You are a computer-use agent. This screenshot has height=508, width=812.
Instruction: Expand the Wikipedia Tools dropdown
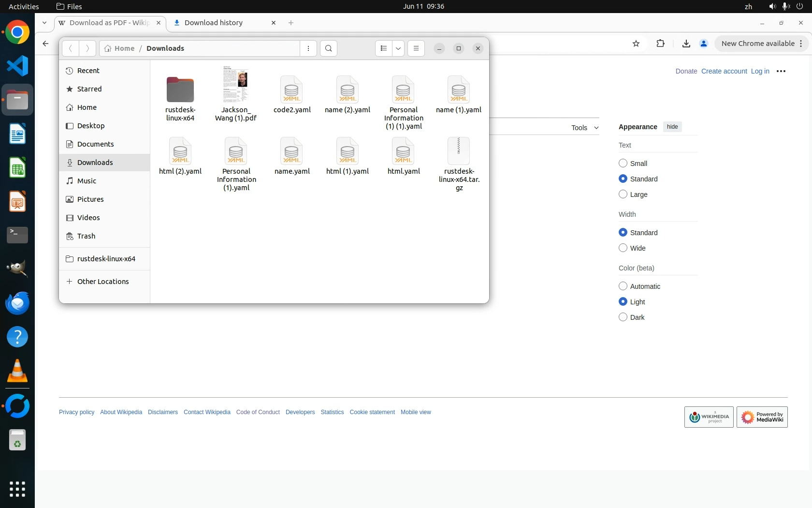coord(584,128)
